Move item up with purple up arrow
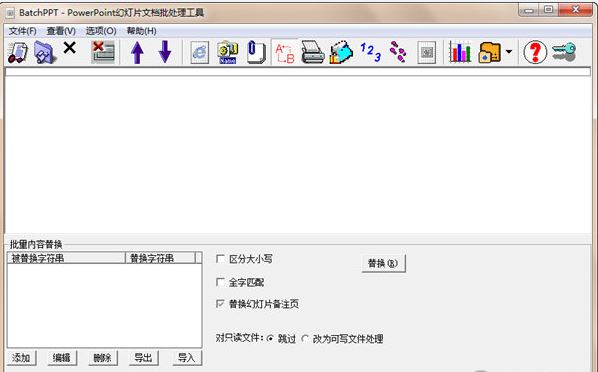The image size is (598, 372). (137, 52)
